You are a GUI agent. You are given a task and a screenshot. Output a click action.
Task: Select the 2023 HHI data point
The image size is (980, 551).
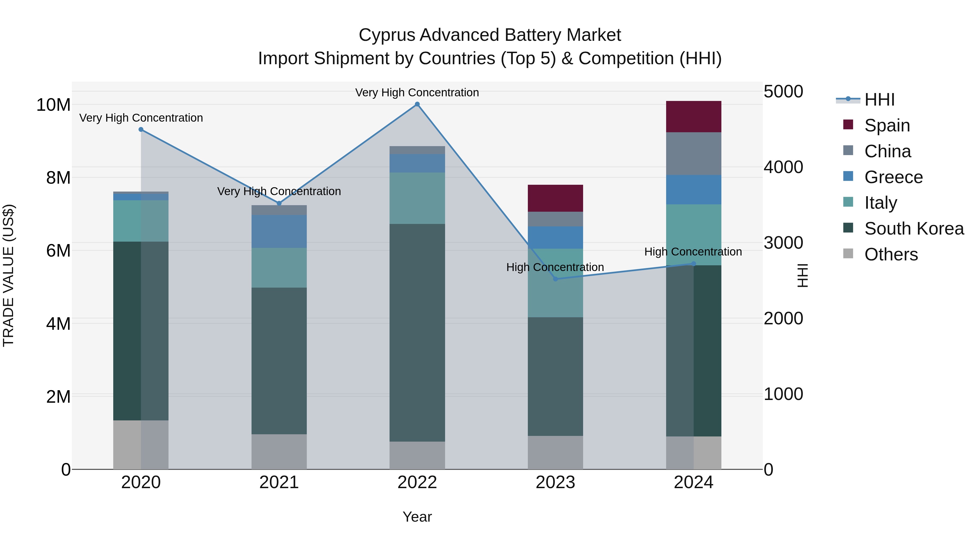click(555, 279)
